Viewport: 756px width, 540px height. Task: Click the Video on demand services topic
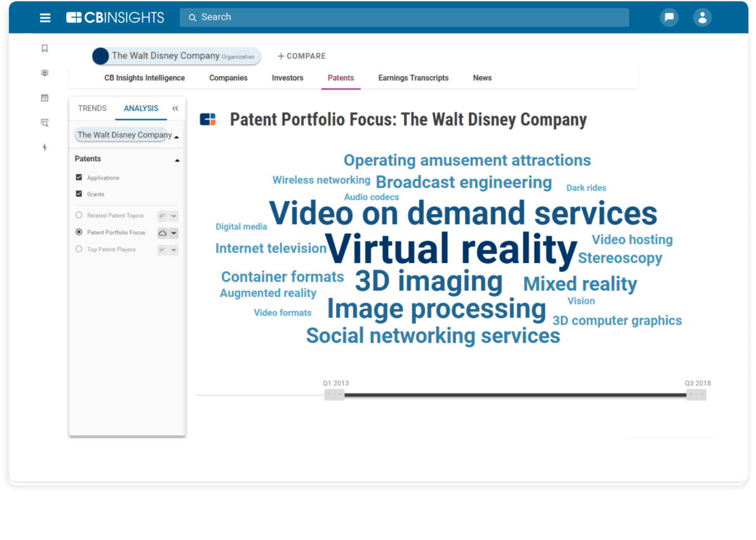[x=463, y=213]
